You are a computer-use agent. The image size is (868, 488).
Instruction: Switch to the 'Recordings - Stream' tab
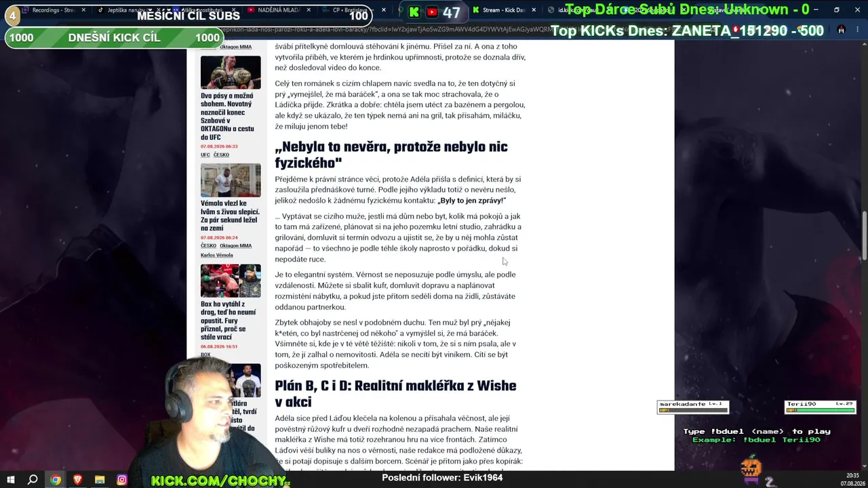pos(53,10)
